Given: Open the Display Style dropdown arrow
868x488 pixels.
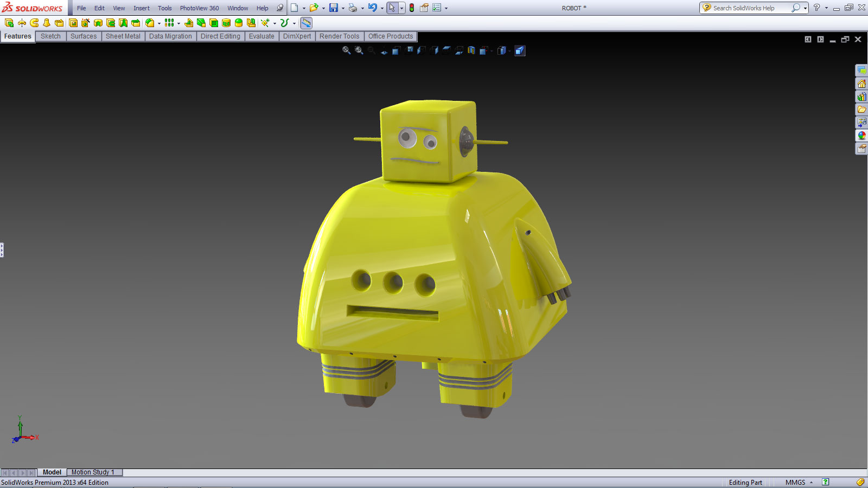Looking at the screenshot, I should [x=510, y=51].
